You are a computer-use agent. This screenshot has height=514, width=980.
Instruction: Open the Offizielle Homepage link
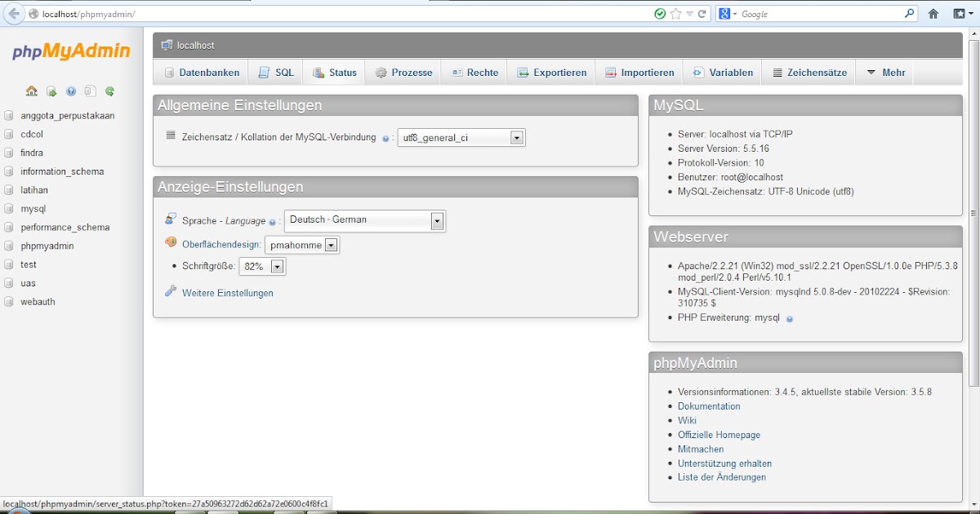pyautogui.click(x=718, y=435)
